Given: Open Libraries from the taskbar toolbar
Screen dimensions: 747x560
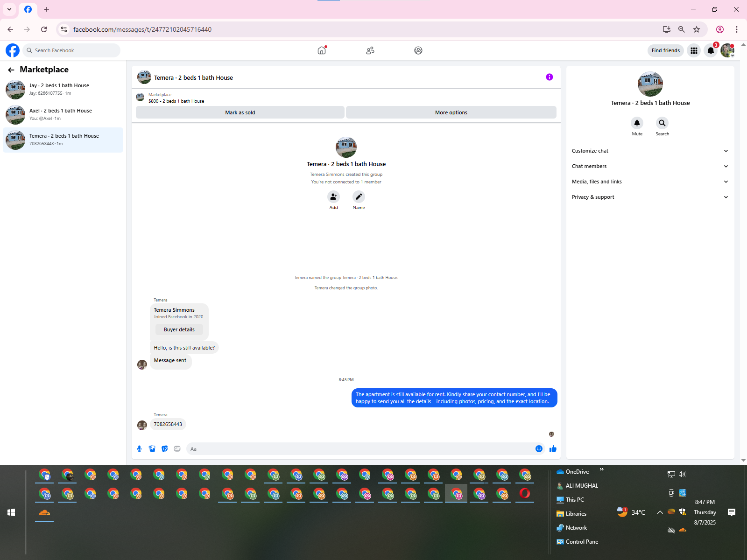Looking at the screenshot, I should pos(571,514).
